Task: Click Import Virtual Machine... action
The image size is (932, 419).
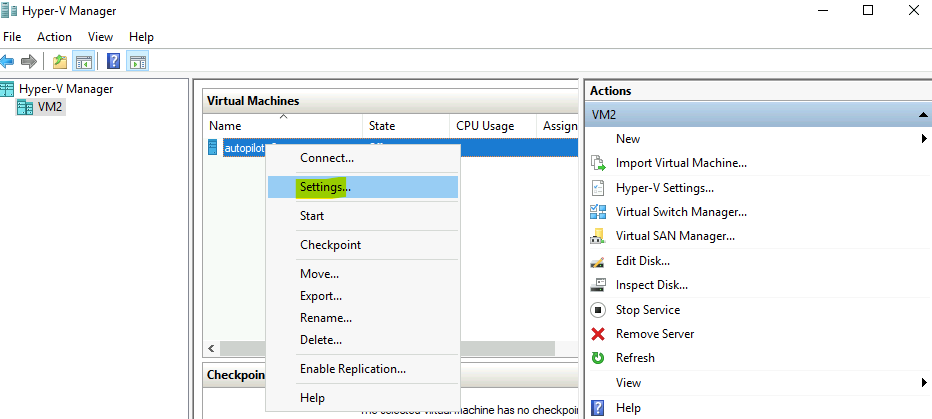Action: pyautogui.click(x=681, y=163)
